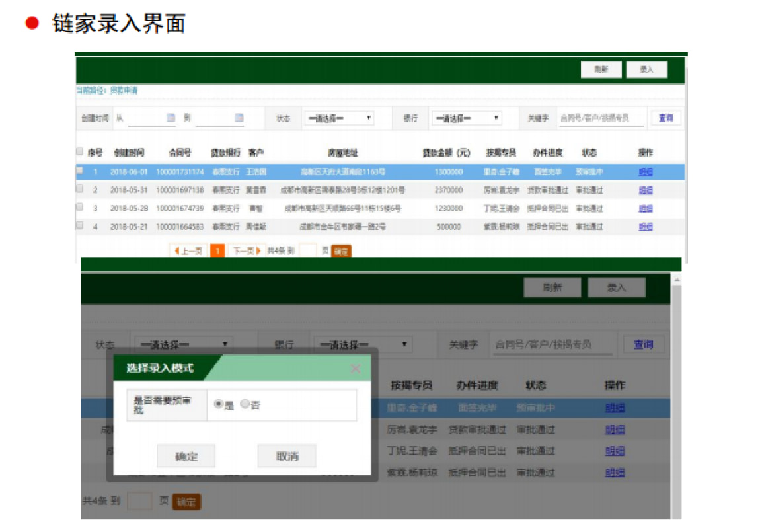Screen dimensions: 760x532
Task: Focus the page number box in the list page pagination
Action: click(308, 251)
